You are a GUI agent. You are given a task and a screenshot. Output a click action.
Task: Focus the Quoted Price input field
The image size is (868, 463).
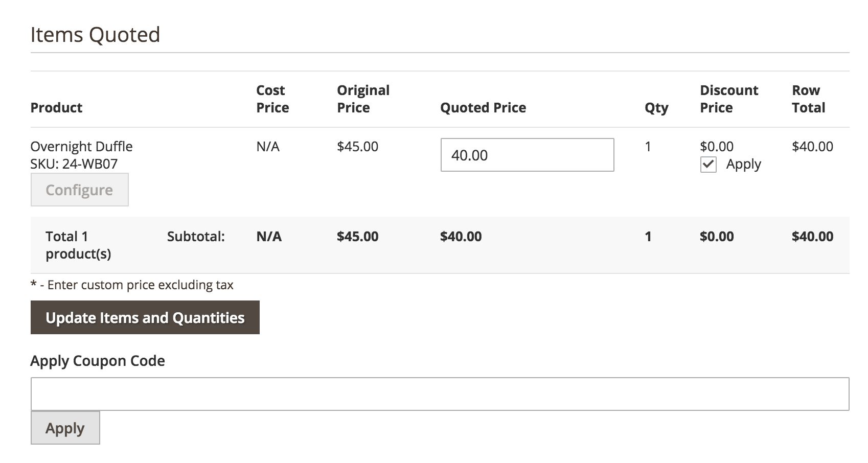(x=527, y=155)
